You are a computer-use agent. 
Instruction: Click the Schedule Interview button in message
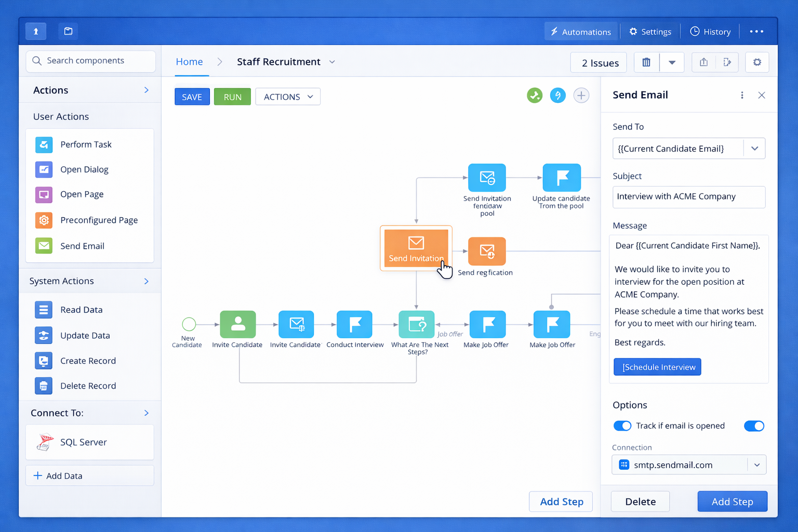pos(657,367)
